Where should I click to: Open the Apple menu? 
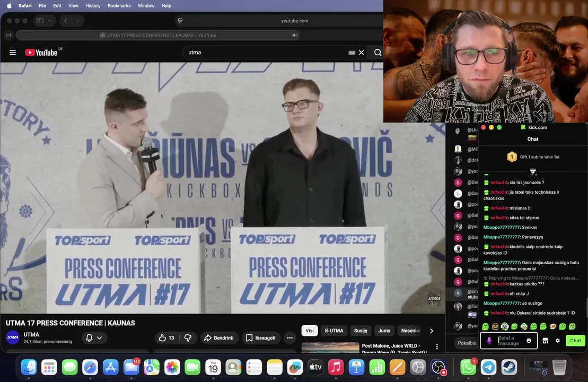click(x=9, y=6)
